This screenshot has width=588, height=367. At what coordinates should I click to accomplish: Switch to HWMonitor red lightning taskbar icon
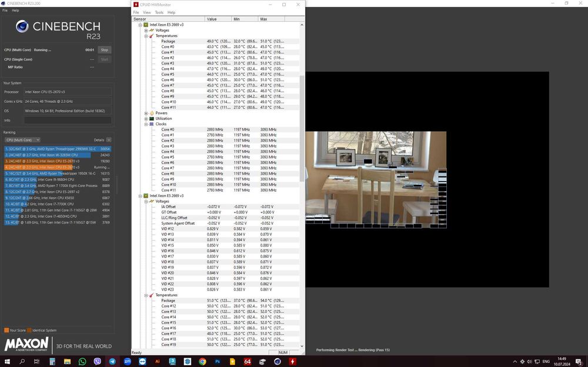click(292, 362)
